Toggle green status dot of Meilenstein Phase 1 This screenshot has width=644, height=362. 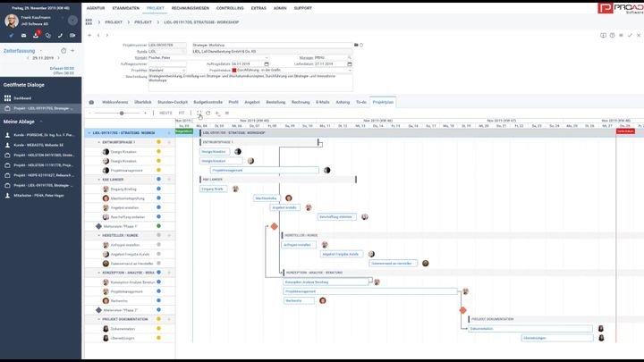(x=158, y=226)
